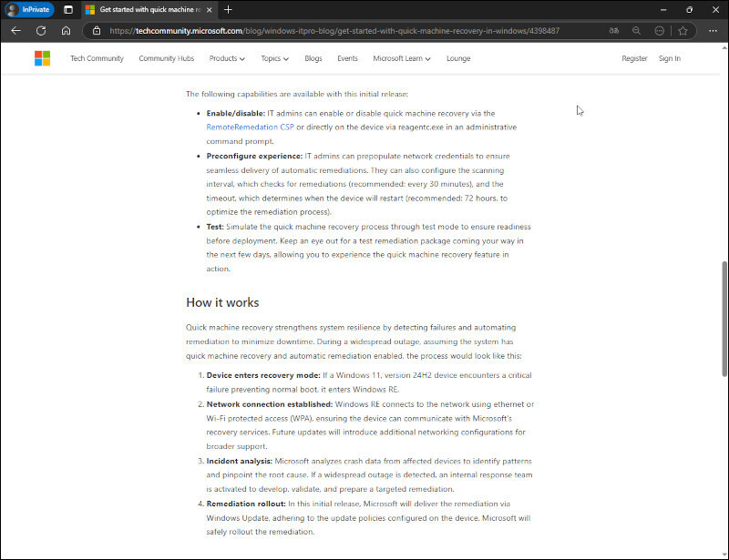Click the Register link
729x560 pixels.
634,58
